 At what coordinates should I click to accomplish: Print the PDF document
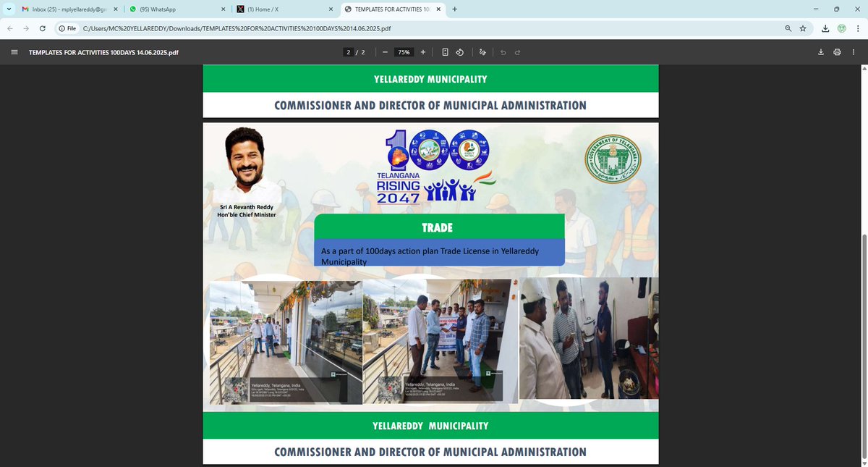(x=837, y=52)
